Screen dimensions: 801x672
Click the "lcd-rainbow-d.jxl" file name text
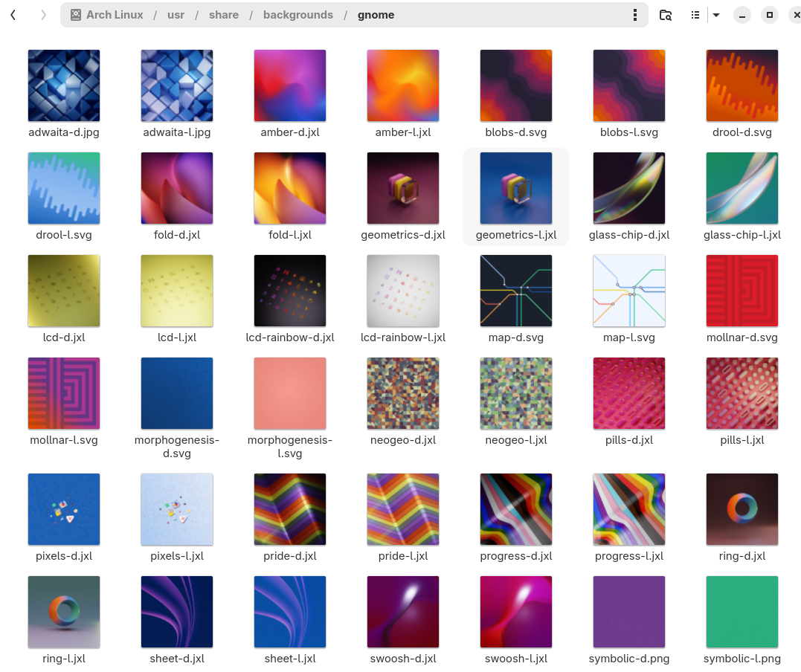click(x=290, y=337)
